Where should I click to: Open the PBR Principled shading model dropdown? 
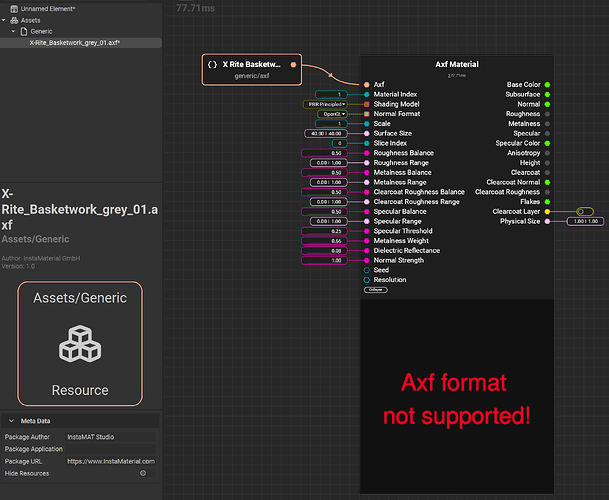[x=325, y=104]
